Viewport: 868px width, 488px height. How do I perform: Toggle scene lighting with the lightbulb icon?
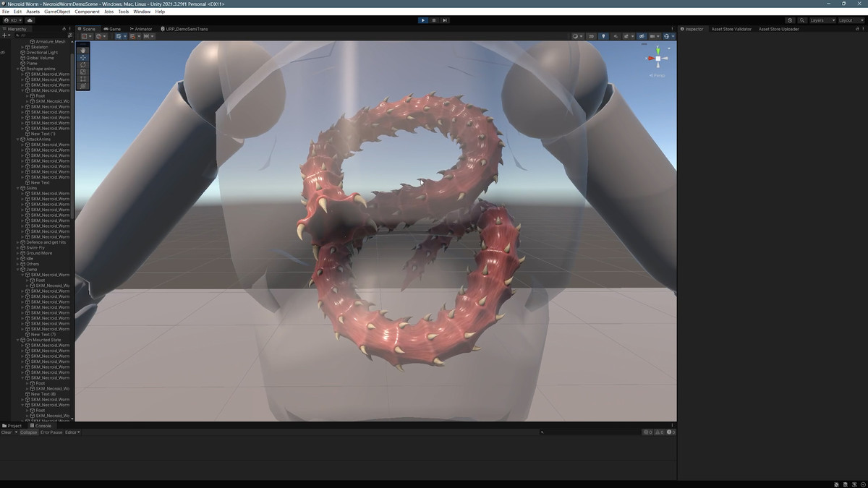pos(603,36)
